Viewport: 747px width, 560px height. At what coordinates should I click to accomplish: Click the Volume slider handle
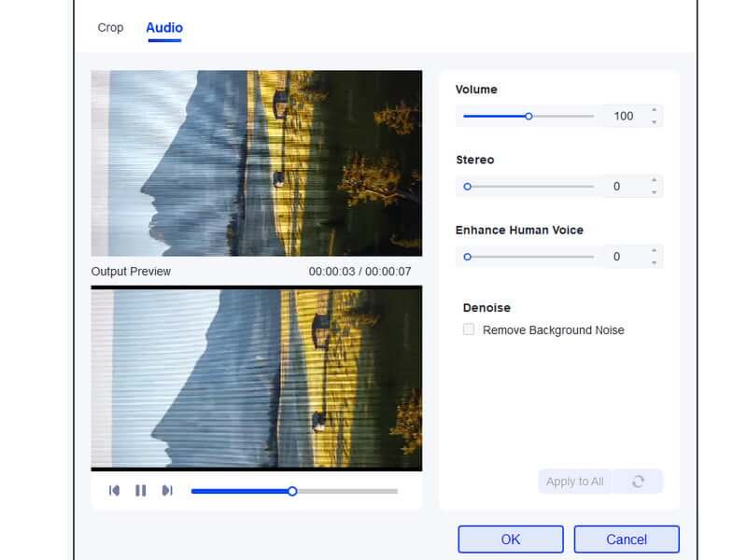pyautogui.click(x=529, y=116)
